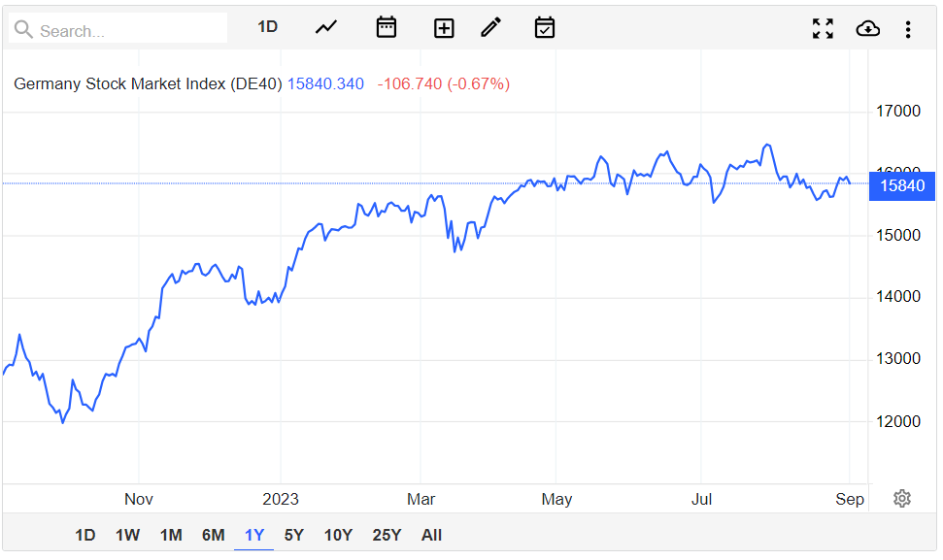Image resolution: width=943 pixels, height=560 pixels.
Task: Click the Search input field
Action: click(x=126, y=30)
